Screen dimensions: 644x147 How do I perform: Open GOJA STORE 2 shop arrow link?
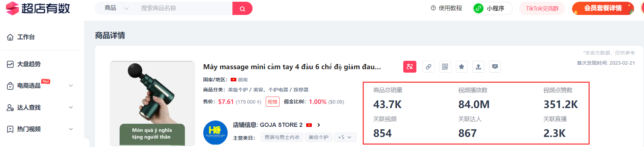[x=319, y=125]
